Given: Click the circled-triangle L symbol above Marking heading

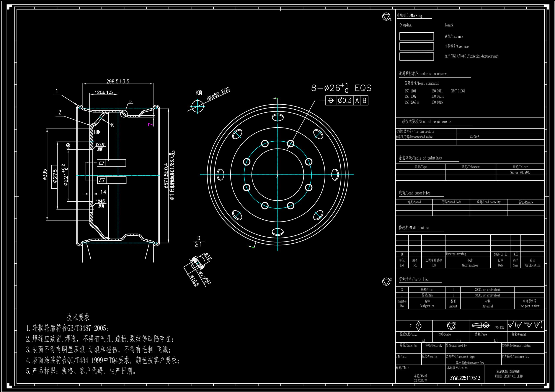Looking at the screenshot, I should pyautogui.click(x=386, y=17).
